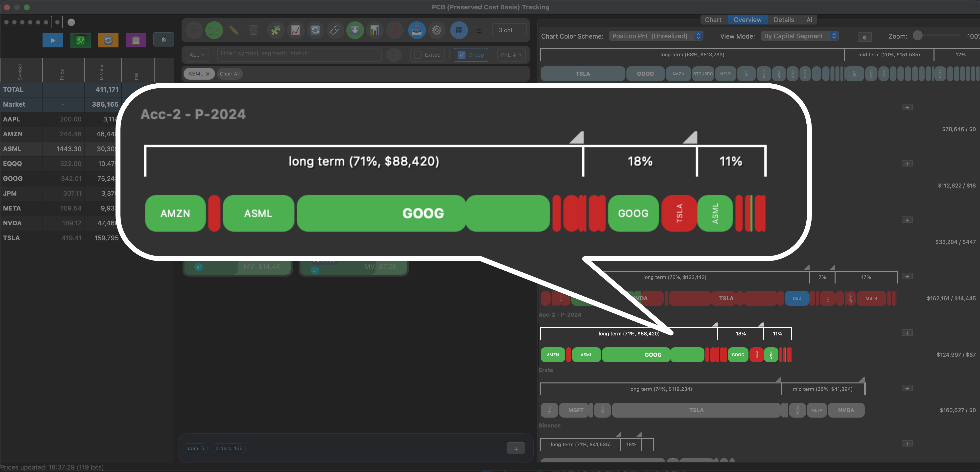Remove the ASML filter chip
Image resolution: width=980 pixels, height=472 pixels.
tap(208, 74)
